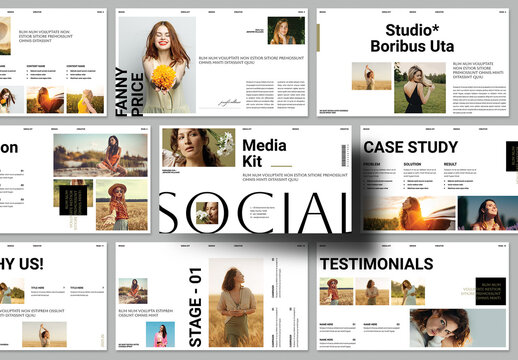Viewport: 518px width, 360px height.
Task: Click the partial 'HY US!' heading
Action: 22,264
